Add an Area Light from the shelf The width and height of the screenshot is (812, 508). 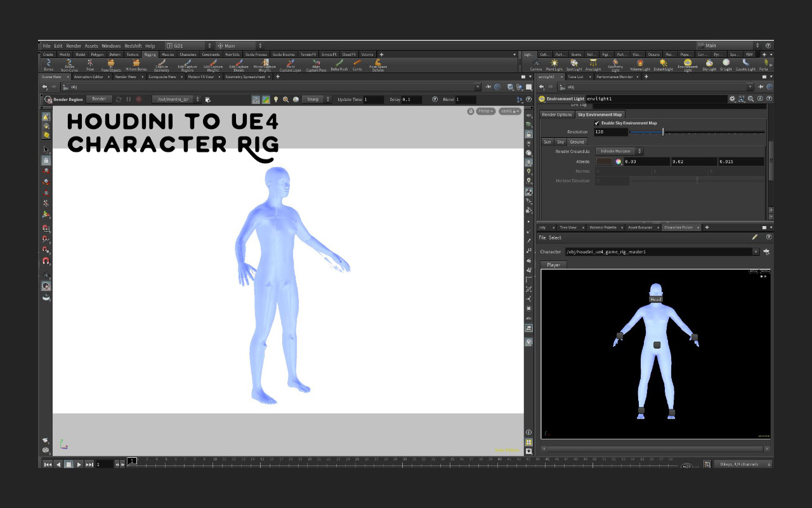point(593,65)
